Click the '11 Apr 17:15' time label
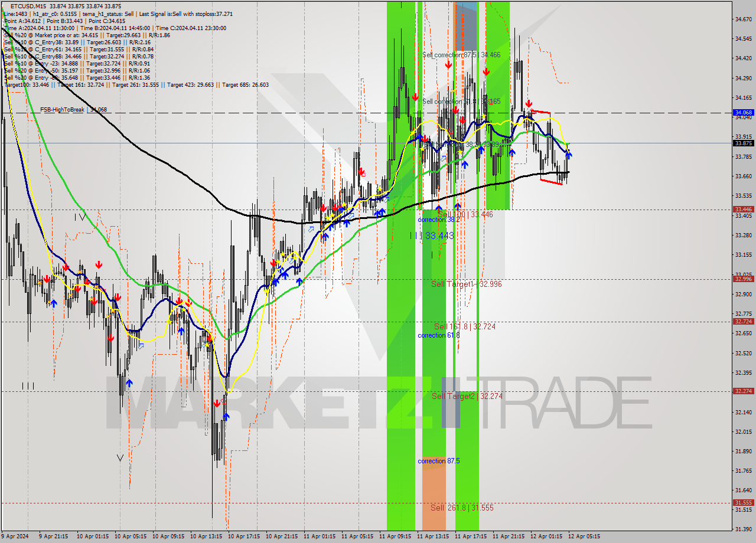Screen dimensions: 756x543 (x=471, y=537)
